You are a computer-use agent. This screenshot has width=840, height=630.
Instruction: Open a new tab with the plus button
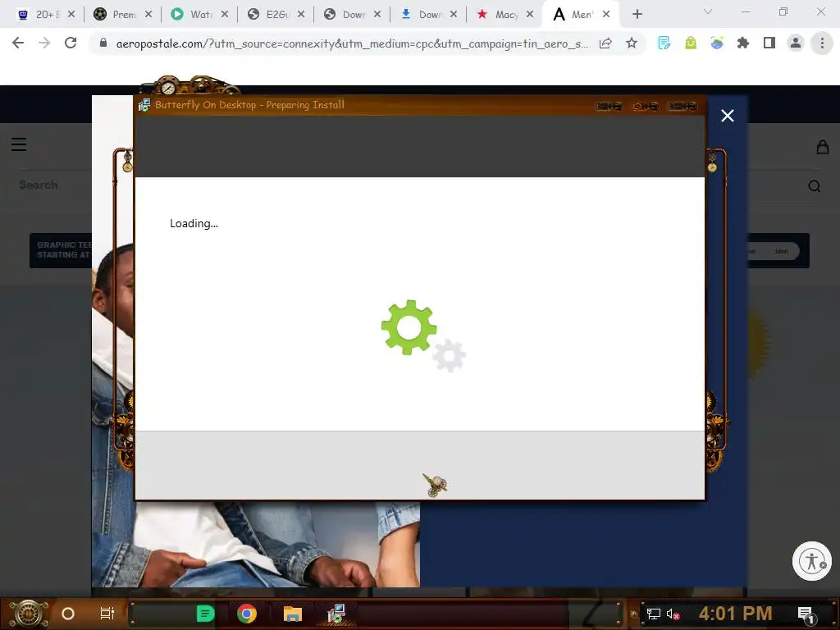pos(637,15)
